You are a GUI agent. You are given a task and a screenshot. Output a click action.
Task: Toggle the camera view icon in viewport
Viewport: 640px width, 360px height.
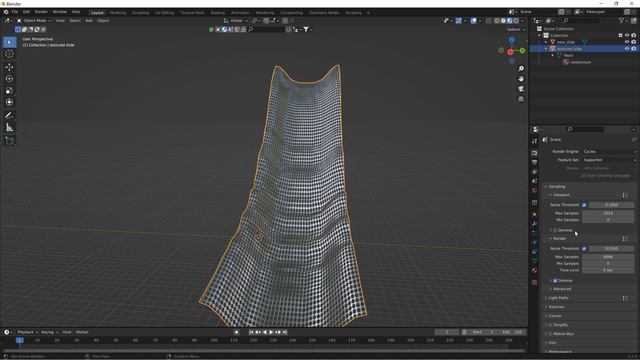[x=521, y=89]
